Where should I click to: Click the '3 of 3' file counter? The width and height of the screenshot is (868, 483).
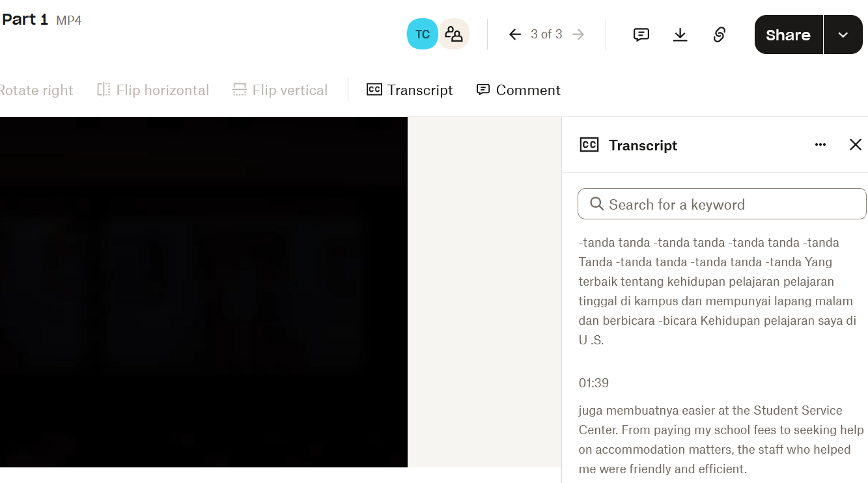pyautogui.click(x=546, y=34)
